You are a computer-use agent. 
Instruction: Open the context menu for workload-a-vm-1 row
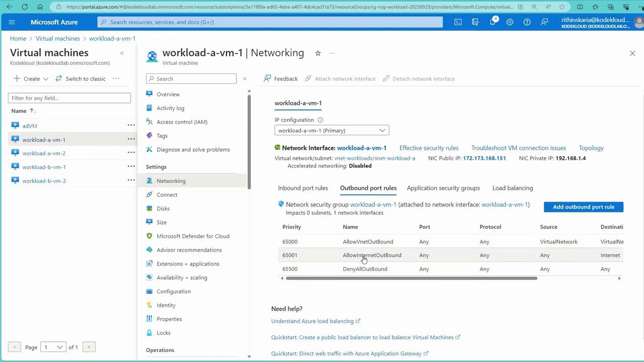131,139
